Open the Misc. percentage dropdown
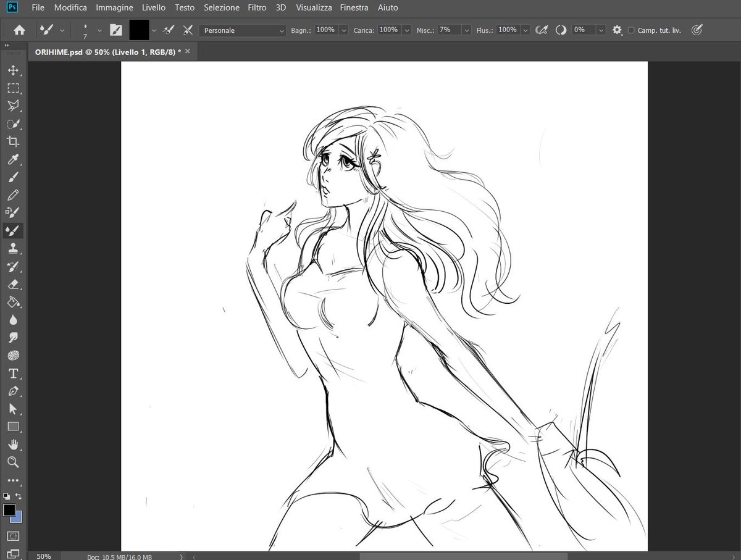The image size is (741, 560). pos(467,30)
